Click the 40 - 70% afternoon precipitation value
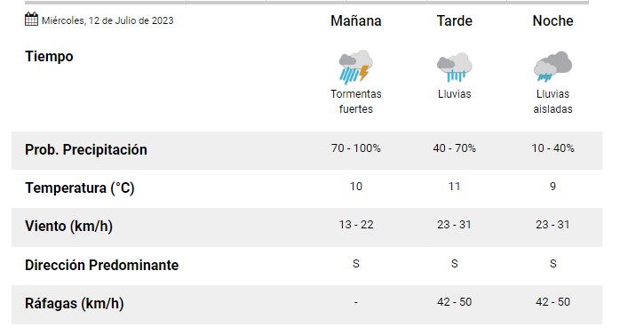This screenshot has height=335, width=644. tap(454, 148)
